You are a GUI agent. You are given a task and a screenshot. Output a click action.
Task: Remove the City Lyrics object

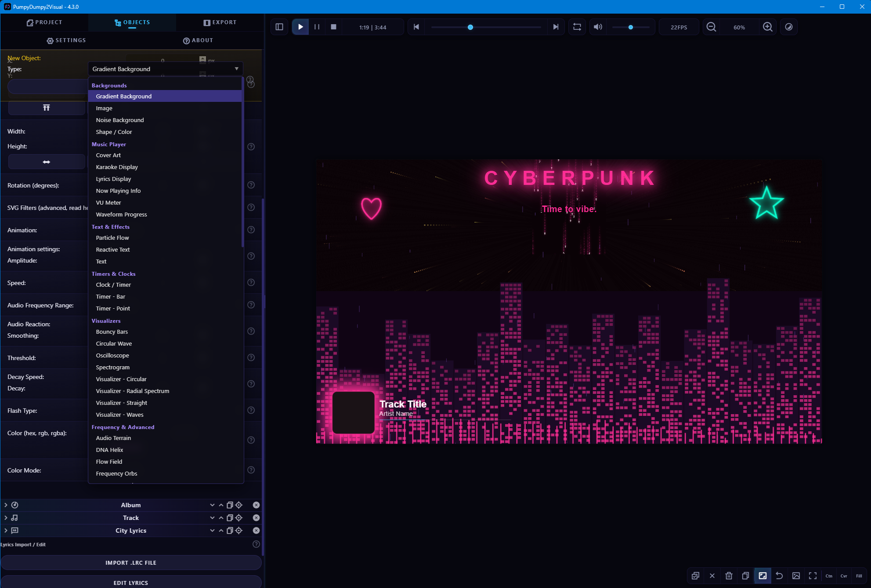click(256, 530)
